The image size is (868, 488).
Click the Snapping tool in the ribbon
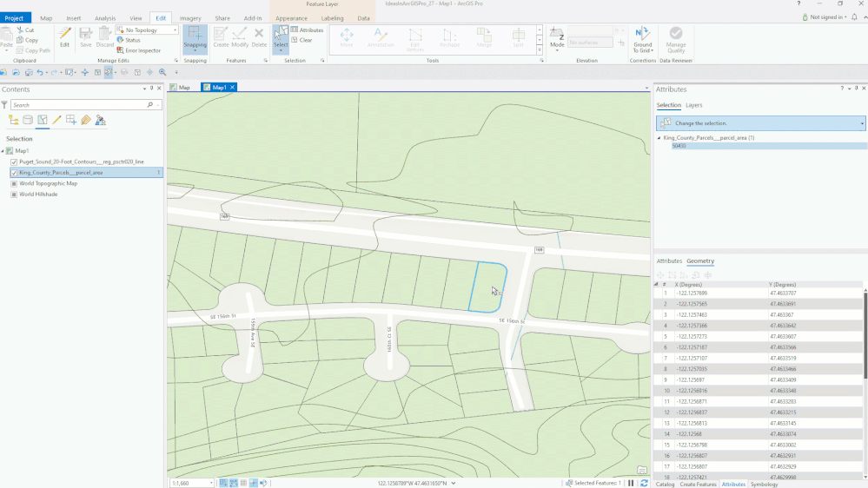[195, 36]
